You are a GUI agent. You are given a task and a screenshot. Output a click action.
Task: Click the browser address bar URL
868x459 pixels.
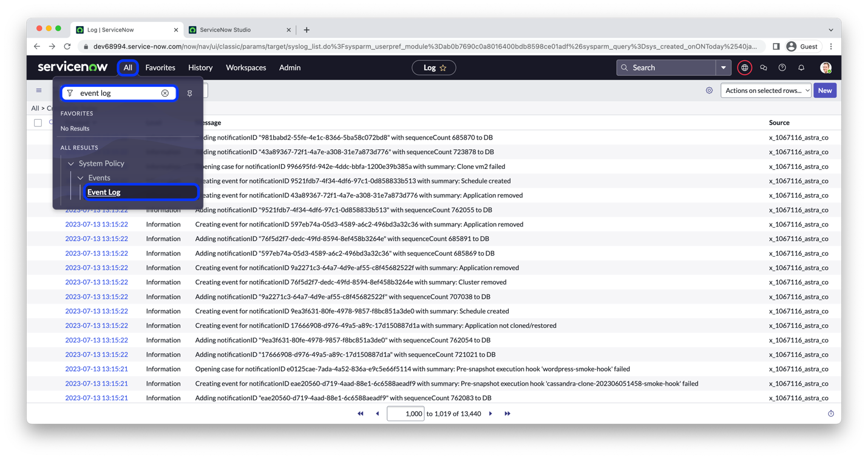[426, 46]
